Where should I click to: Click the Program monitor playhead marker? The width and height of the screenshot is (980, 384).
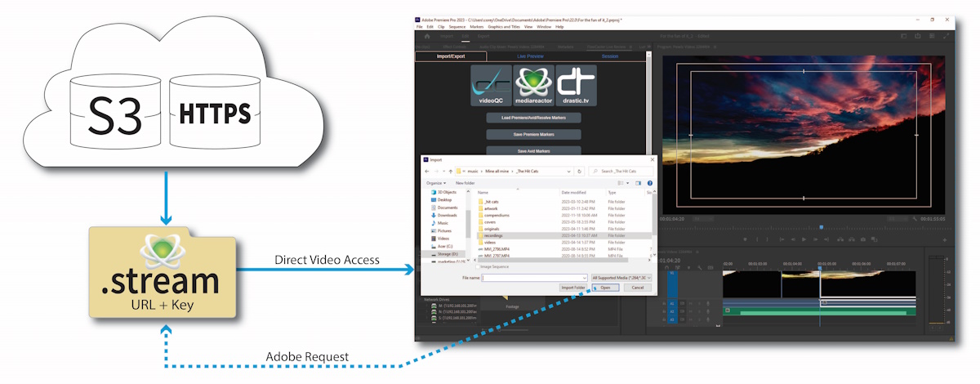(822, 227)
